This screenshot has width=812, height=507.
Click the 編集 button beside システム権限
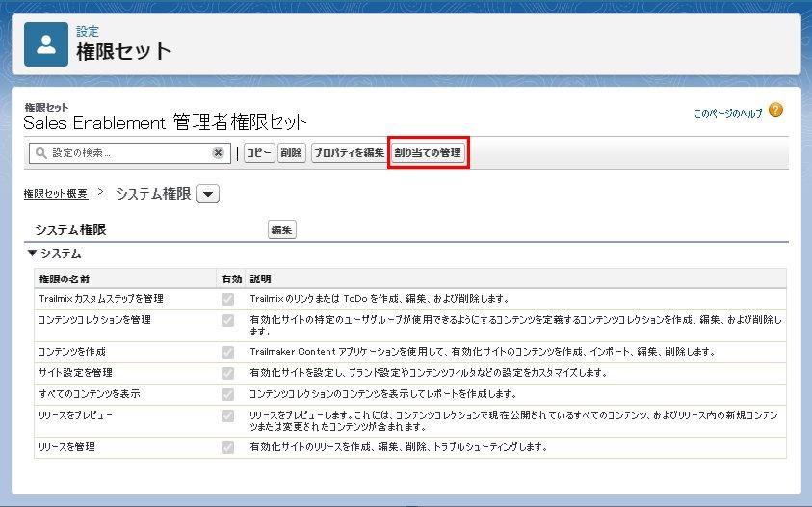coord(281,229)
